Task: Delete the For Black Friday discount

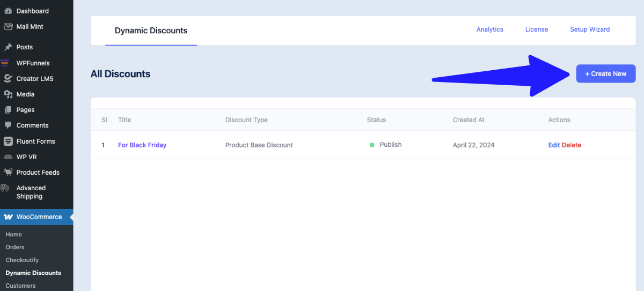Action: 571,145
